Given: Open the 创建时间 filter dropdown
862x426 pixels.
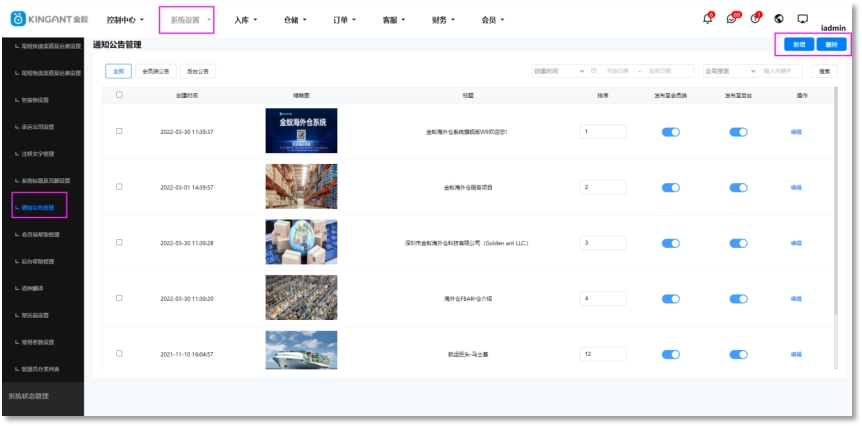Looking at the screenshot, I should click(559, 71).
